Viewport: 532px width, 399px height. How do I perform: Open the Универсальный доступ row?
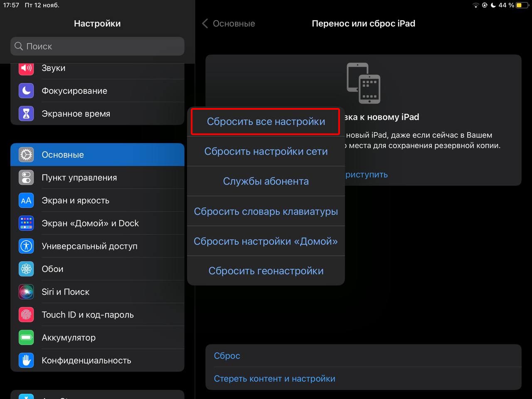(x=97, y=246)
